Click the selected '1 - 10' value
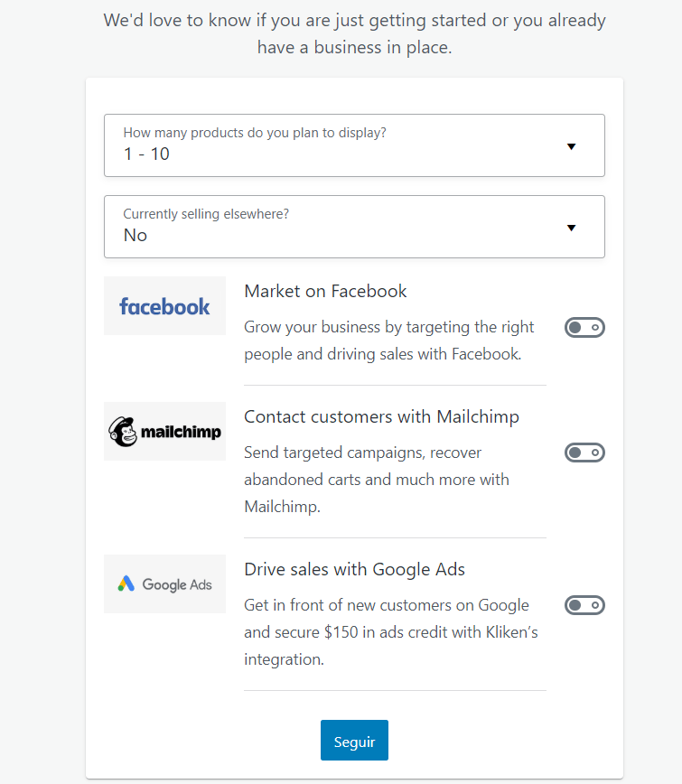The width and height of the screenshot is (682, 784). click(146, 154)
